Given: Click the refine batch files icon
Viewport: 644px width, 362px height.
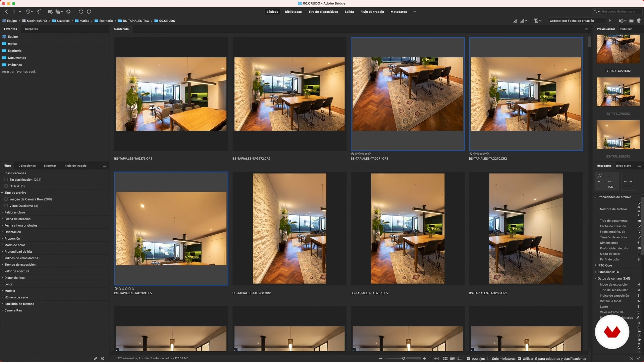Looking at the screenshot, I should 59,12.
